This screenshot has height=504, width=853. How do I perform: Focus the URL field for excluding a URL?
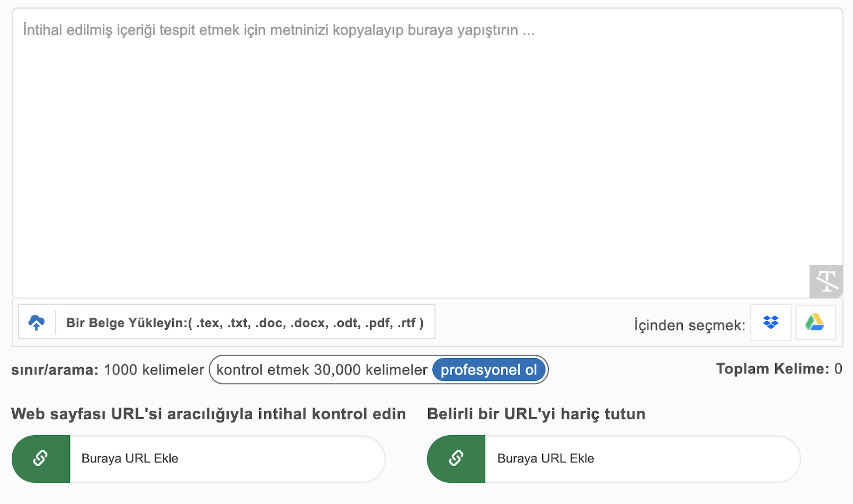click(642, 459)
